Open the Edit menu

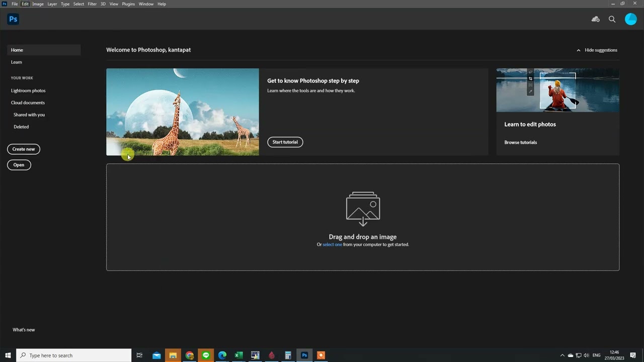(x=25, y=4)
